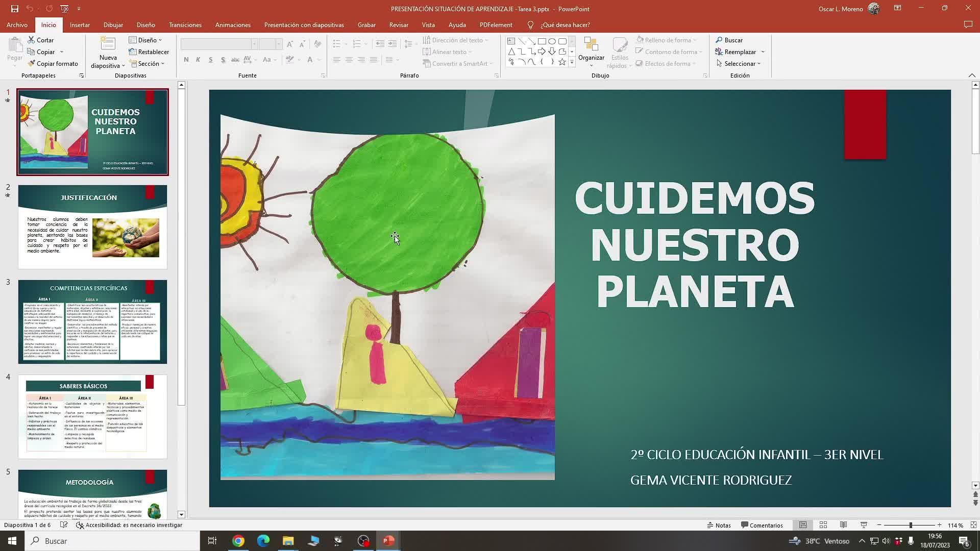Open the Transiciones tab
980x551 pixels.
tap(185, 25)
